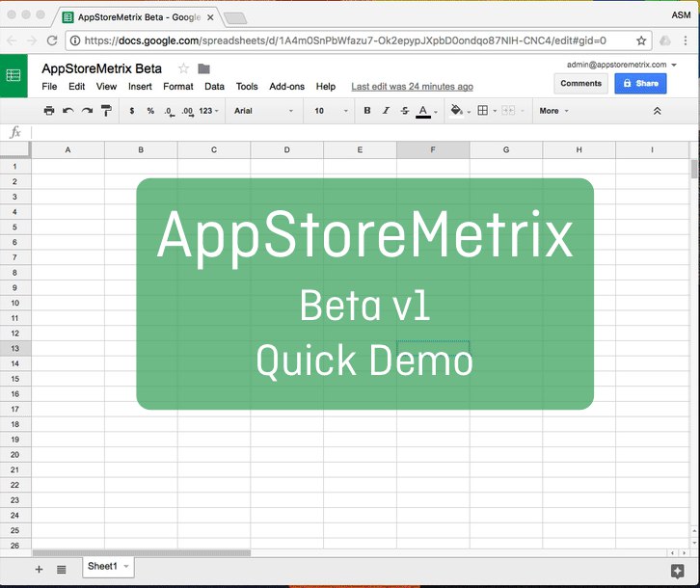The height and width of the screenshot is (588, 700).
Task: Open the Format menu
Action: tap(178, 86)
